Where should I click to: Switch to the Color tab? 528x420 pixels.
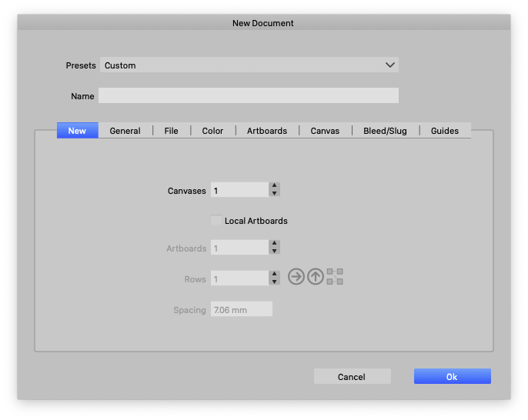[x=212, y=131]
